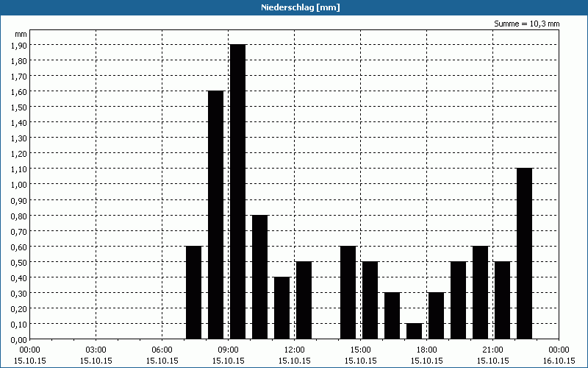Select the 0,30 y-axis label

20,293
